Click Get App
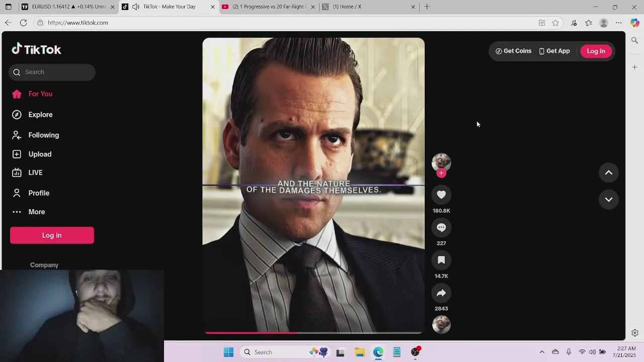The width and height of the screenshot is (644, 362). pos(554,51)
